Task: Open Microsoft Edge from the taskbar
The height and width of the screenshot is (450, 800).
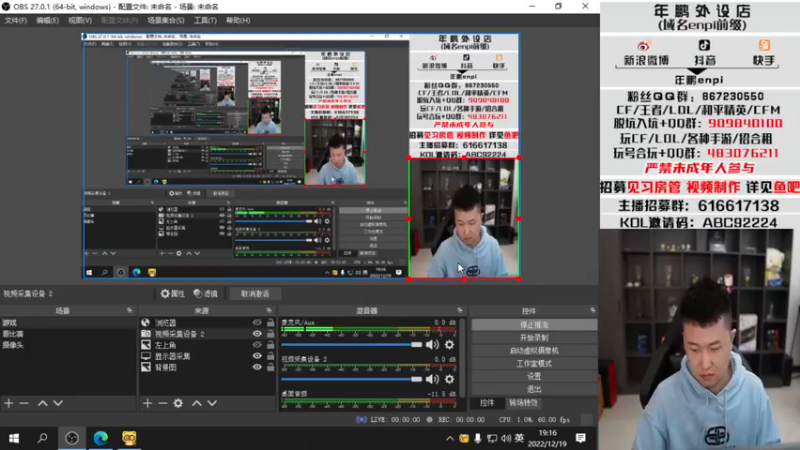Action: coord(101,438)
